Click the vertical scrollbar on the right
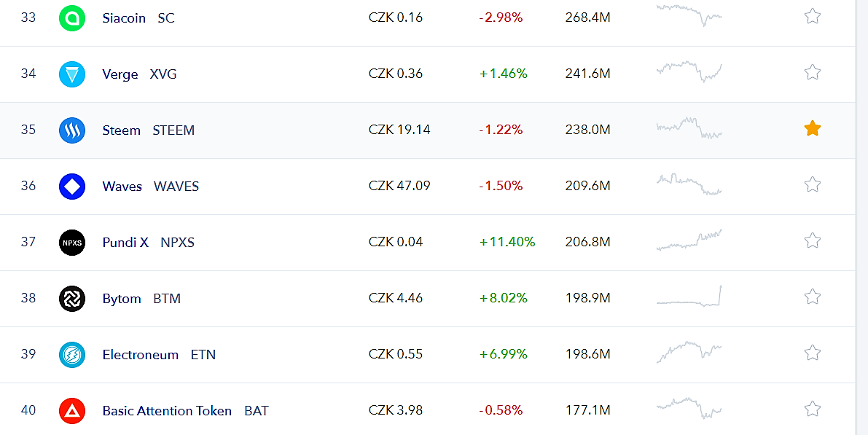This screenshot has width=868, height=435. tap(861, 217)
